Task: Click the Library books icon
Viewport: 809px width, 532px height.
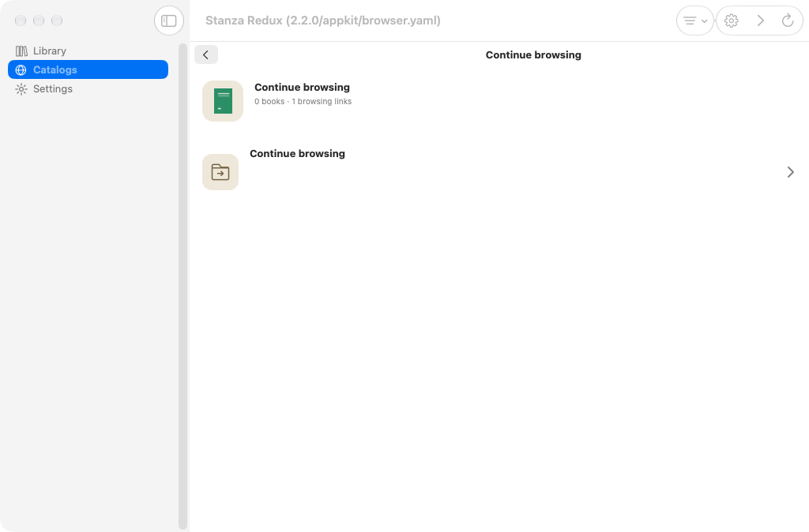Action: click(x=21, y=51)
